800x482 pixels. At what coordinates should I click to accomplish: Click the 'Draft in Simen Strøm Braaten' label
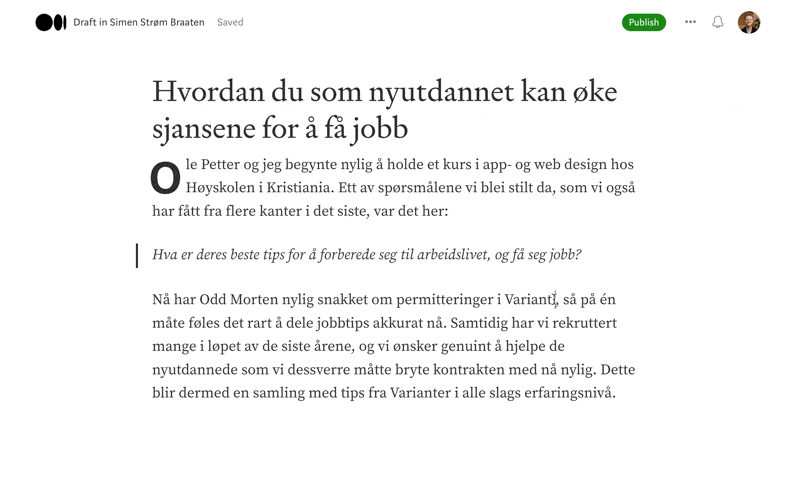(x=139, y=22)
